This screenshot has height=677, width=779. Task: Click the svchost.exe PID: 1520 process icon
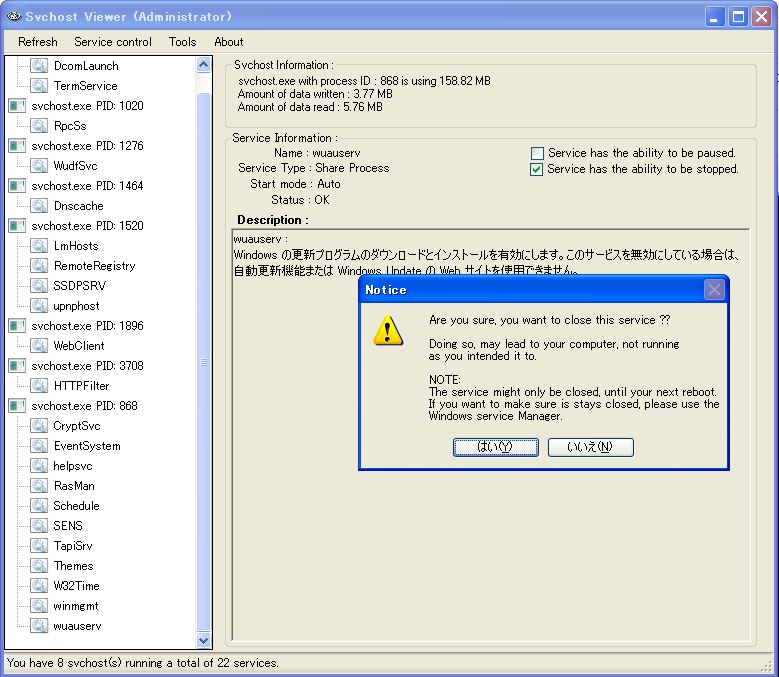pyautogui.click(x=17, y=226)
